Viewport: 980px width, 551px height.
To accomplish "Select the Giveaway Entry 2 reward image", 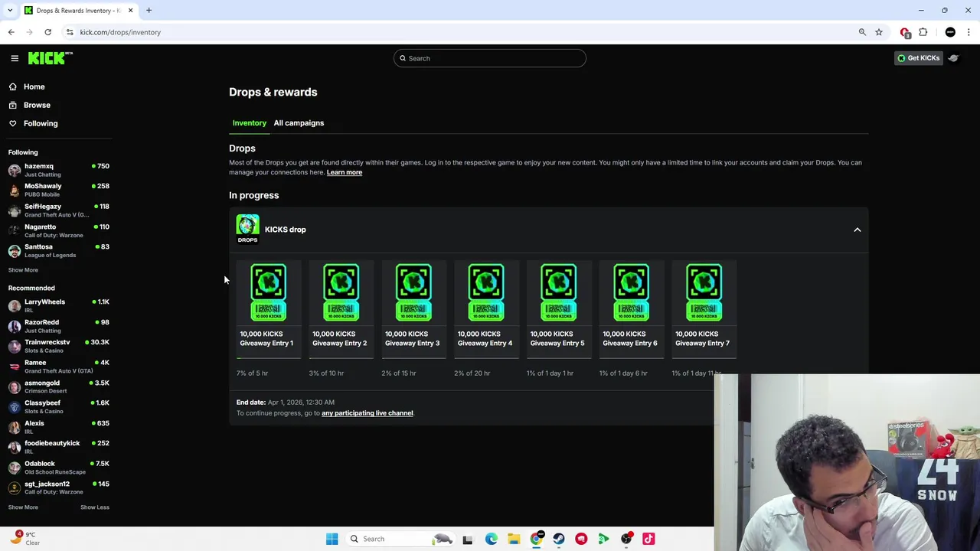I will click(341, 292).
